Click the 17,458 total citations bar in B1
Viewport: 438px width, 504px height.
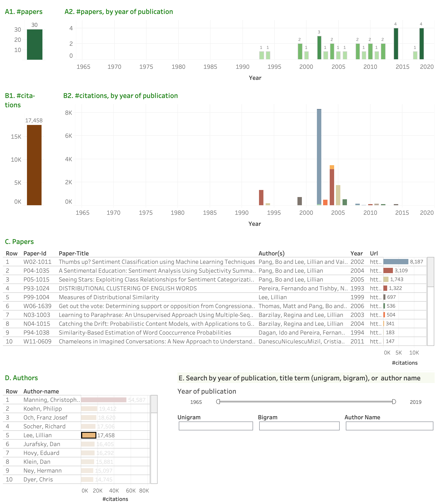tap(34, 165)
